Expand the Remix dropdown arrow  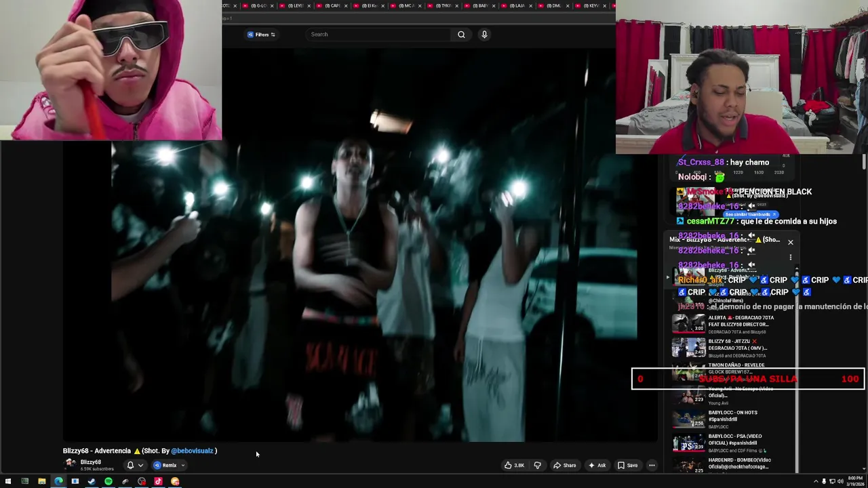[x=182, y=465]
